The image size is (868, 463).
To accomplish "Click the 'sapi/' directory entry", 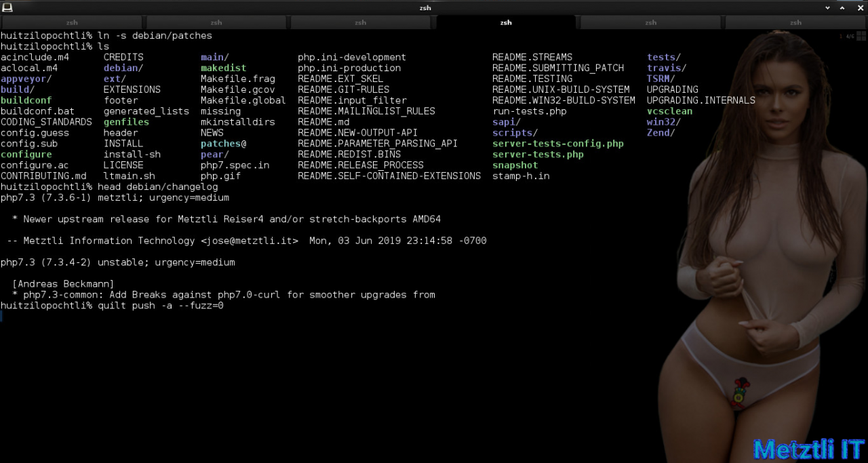I will (507, 122).
